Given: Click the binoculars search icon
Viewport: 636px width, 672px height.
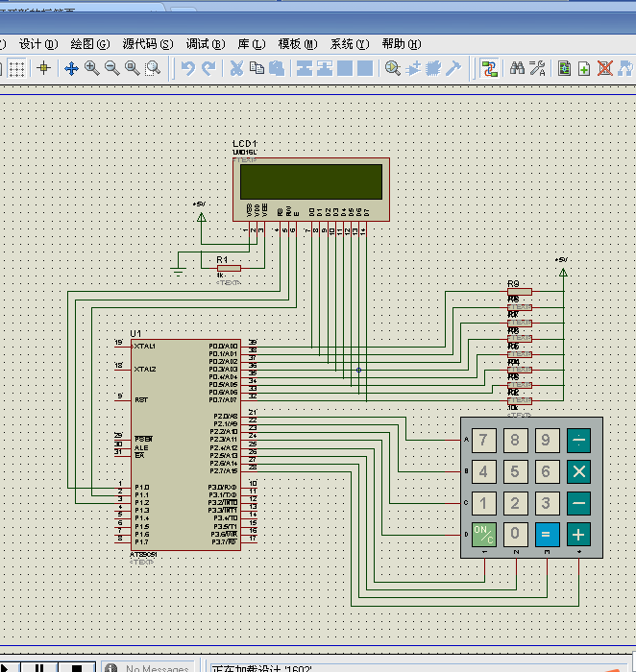Looking at the screenshot, I should coord(517,68).
